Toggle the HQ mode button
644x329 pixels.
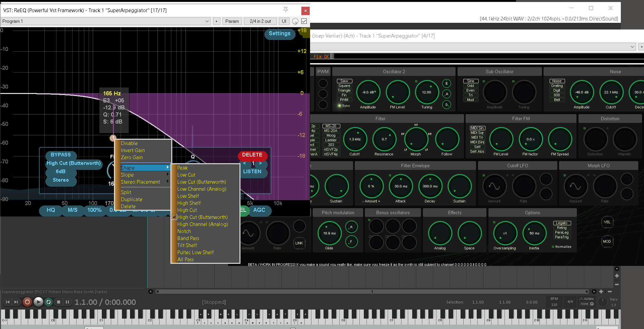click(51, 210)
